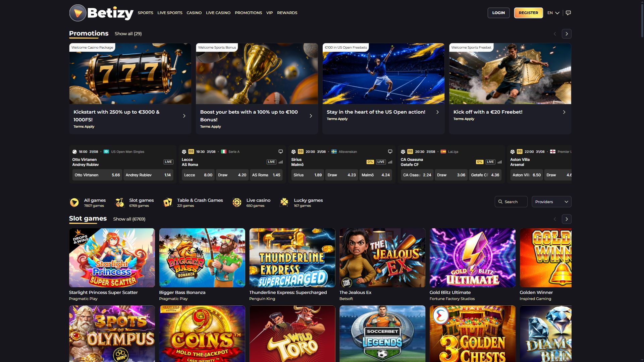Show all 29 promotions

tap(128, 34)
